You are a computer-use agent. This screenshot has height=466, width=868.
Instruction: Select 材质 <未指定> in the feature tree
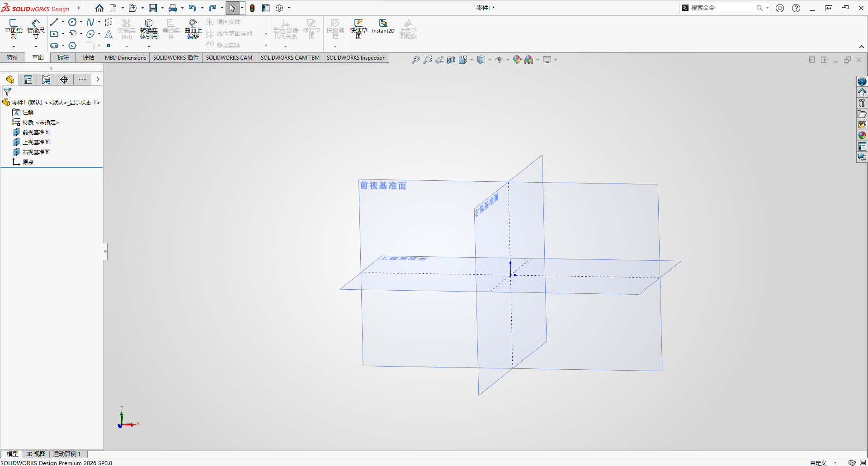(41, 122)
